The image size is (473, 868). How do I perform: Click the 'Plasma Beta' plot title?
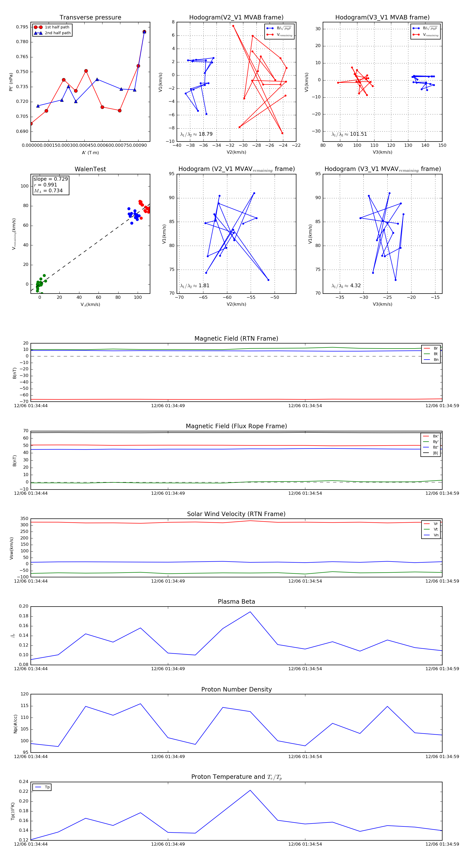click(x=236, y=602)
